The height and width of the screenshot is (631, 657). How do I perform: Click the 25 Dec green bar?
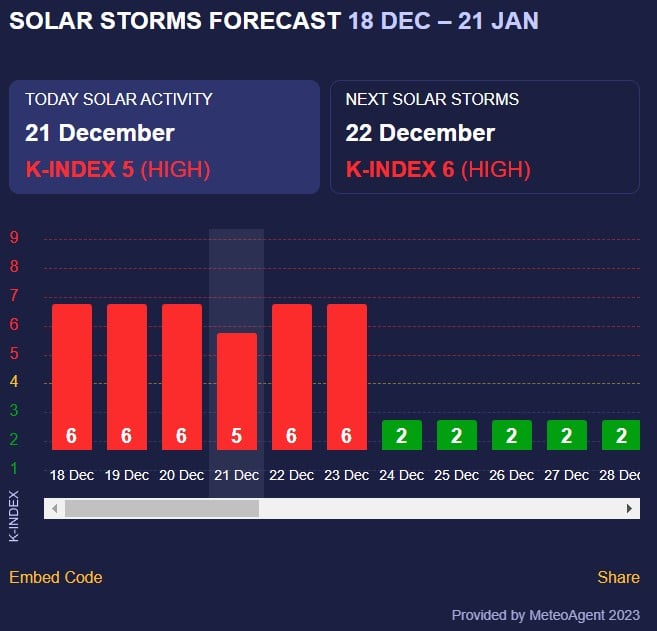point(457,435)
